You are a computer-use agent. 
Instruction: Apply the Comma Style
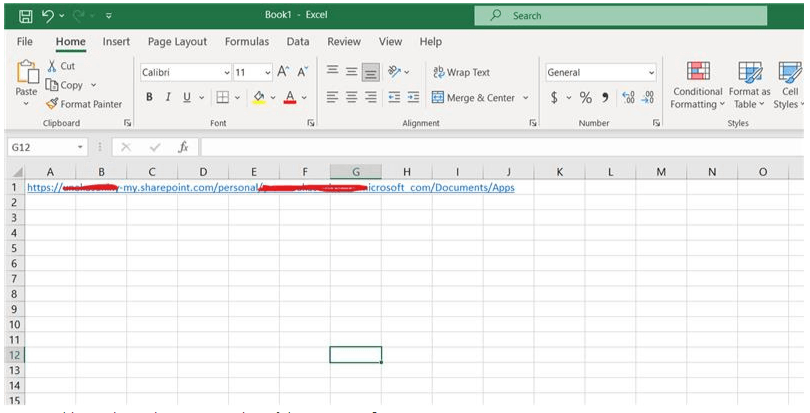pyautogui.click(x=605, y=97)
